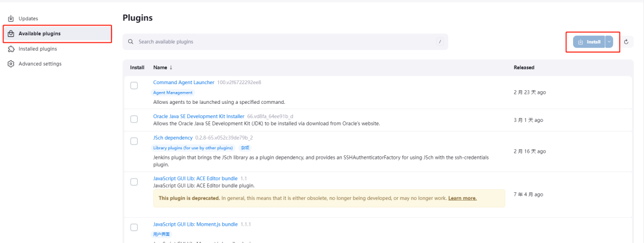Click the Advanced settings gear icon
Screen dimensions: 644x243
11,64
